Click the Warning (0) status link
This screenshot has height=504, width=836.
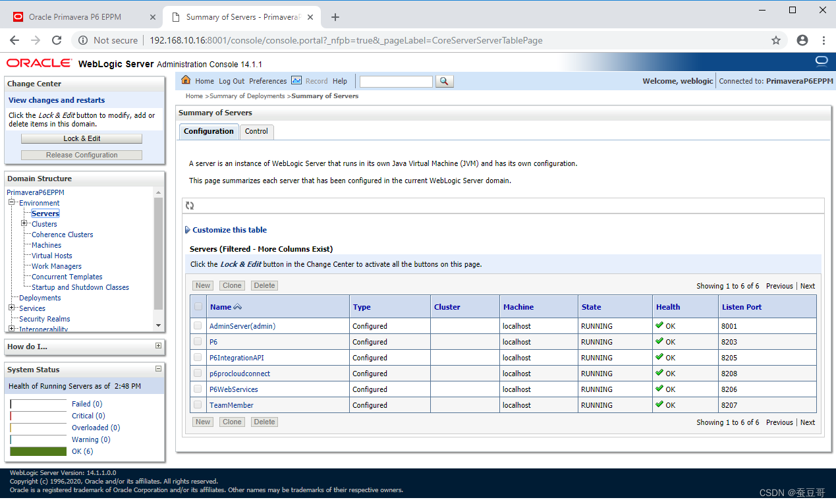coord(91,439)
